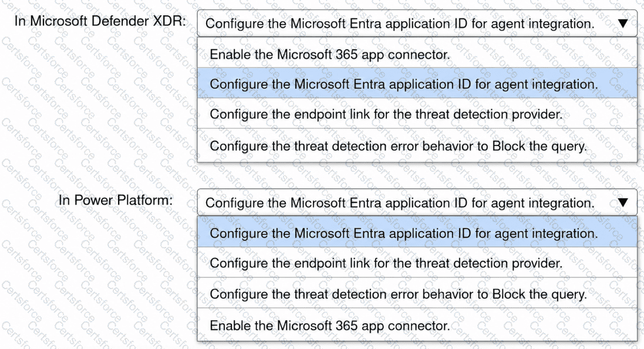Choose highlighted Entra application ID option under Power Platform
Screen dimensions: 644x349
pos(417,232)
